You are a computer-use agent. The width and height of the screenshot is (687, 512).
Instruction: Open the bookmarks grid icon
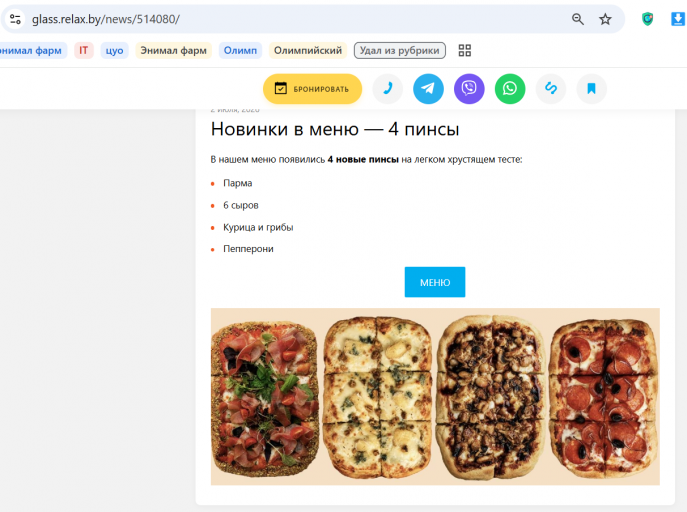tap(464, 50)
